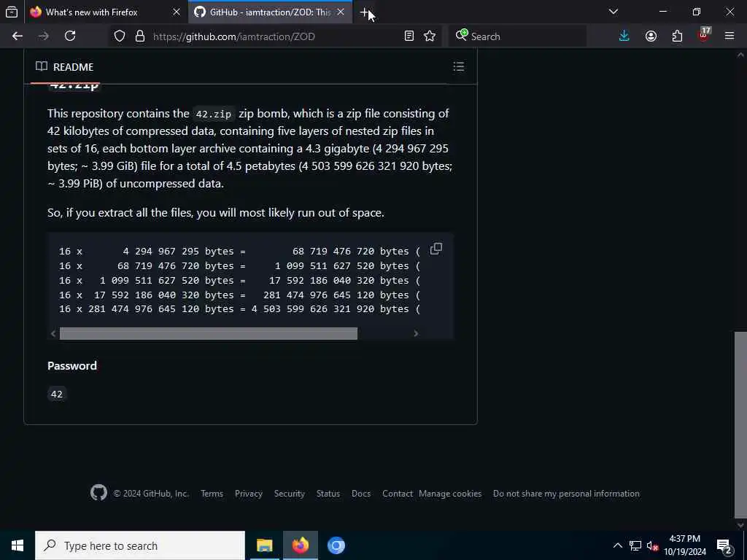This screenshot has height=560, width=747.
Task: Click the taskbar Type here to search box
Action: (140, 545)
